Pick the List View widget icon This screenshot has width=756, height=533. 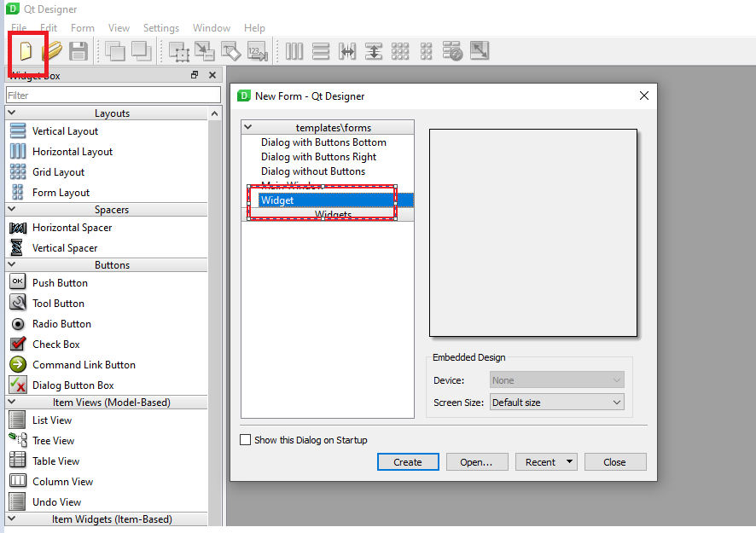click(17, 420)
